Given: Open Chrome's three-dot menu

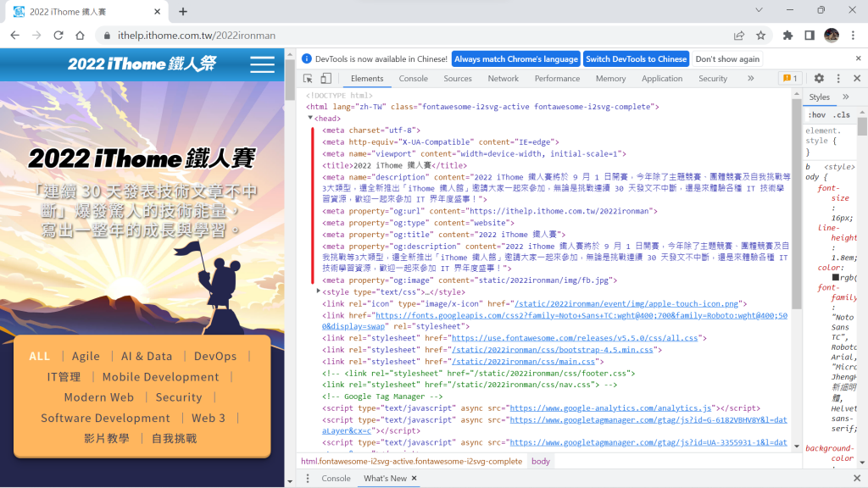Looking at the screenshot, I should 853,36.
